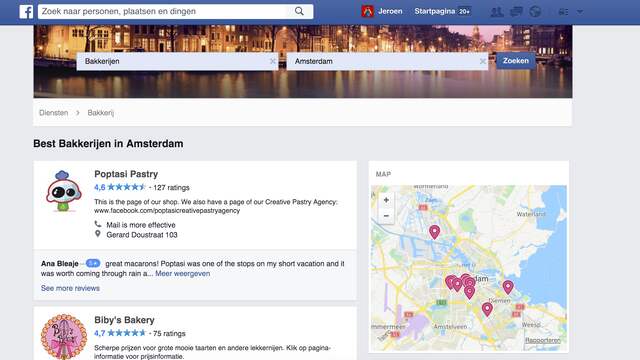This screenshot has width=640, height=360.
Task: Open the messages icon
Action: 516,12
